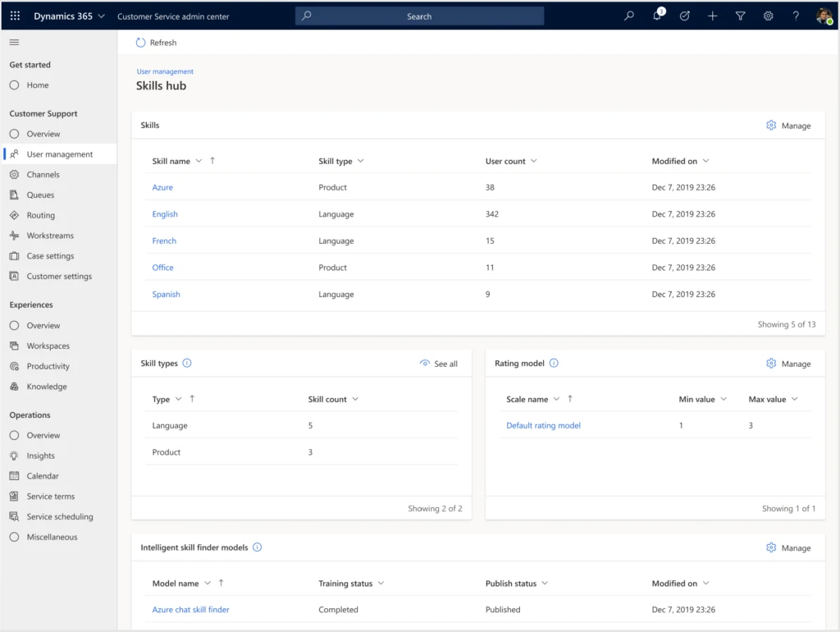Open the notifications bell icon
Viewport: 840px width, 632px height.
pyautogui.click(x=657, y=15)
